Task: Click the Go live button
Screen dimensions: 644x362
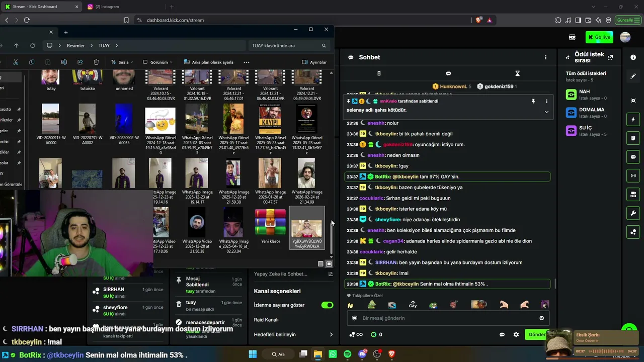Action: (599, 37)
